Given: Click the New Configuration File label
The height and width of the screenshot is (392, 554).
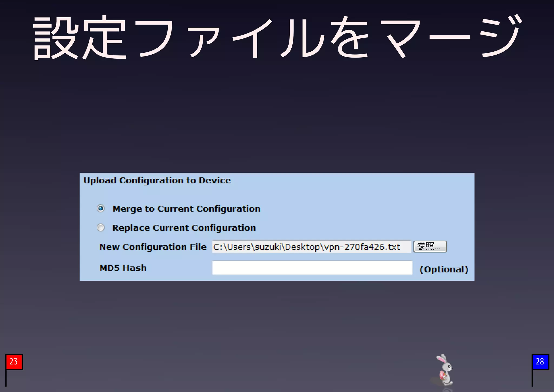Looking at the screenshot, I should [153, 247].
